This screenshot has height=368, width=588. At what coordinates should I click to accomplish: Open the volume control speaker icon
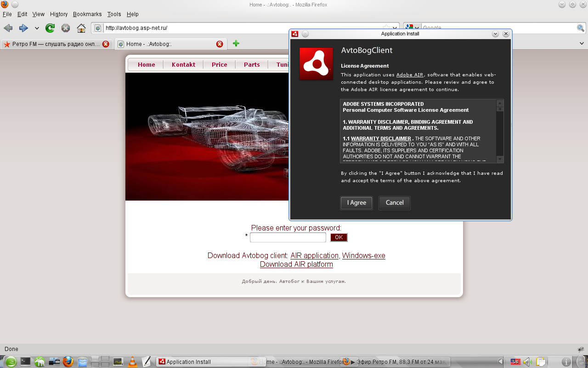coord(528,362)
